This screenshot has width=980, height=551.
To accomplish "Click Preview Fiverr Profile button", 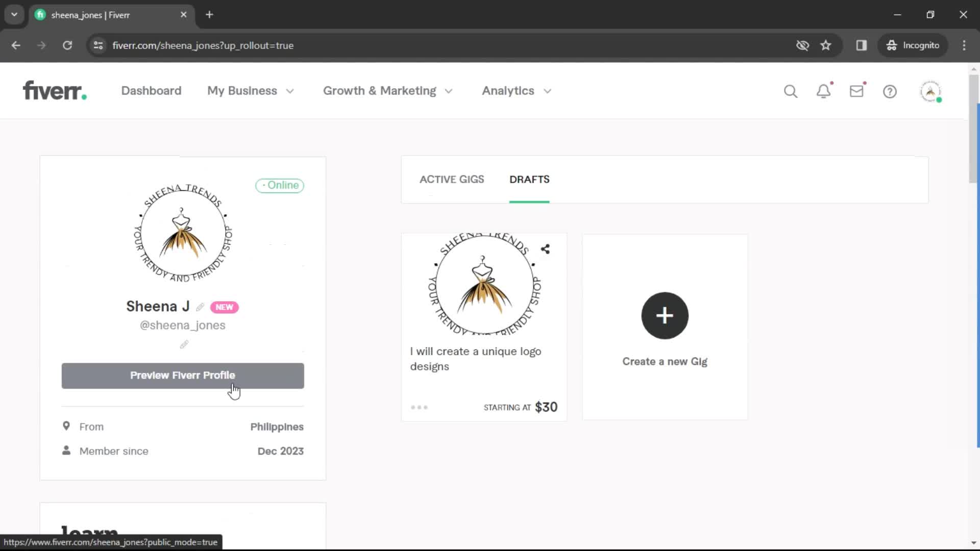I will (182, 375).
